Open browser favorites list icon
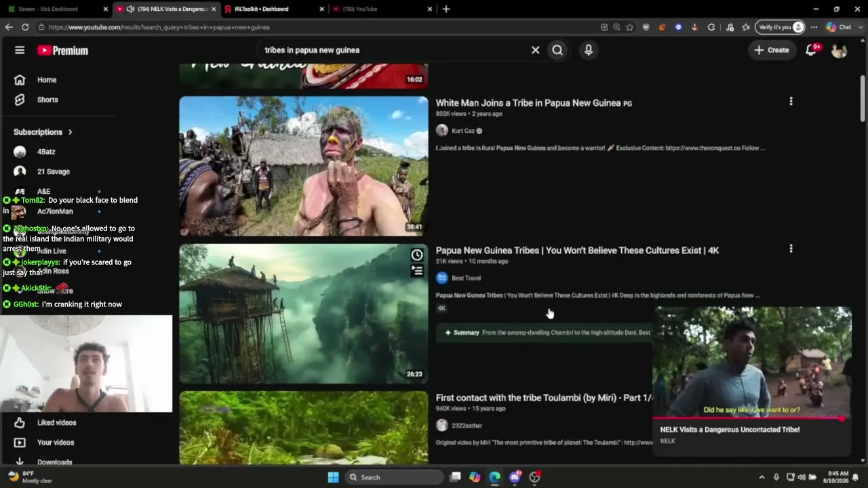 (746, 27)
